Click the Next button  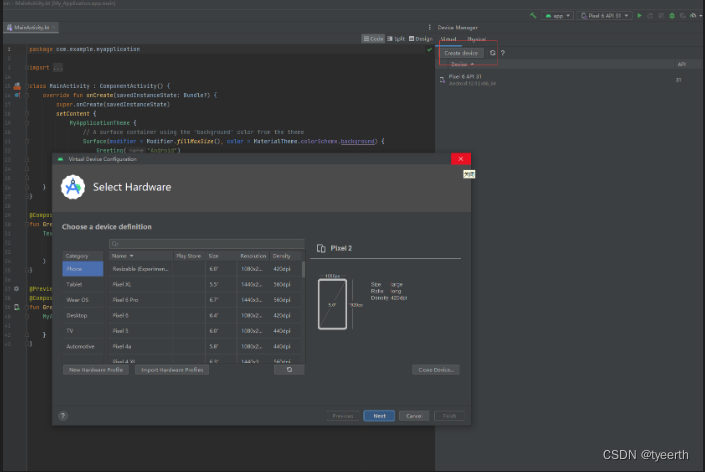379,416
